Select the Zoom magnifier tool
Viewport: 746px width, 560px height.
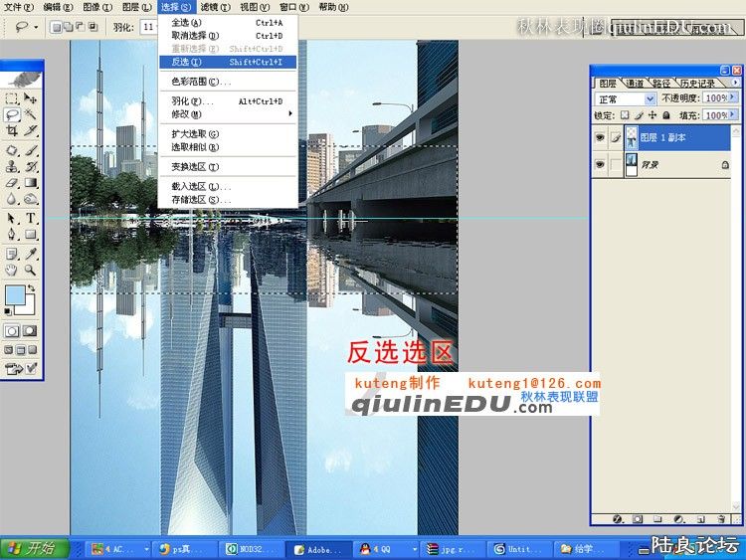pos(31,269)
